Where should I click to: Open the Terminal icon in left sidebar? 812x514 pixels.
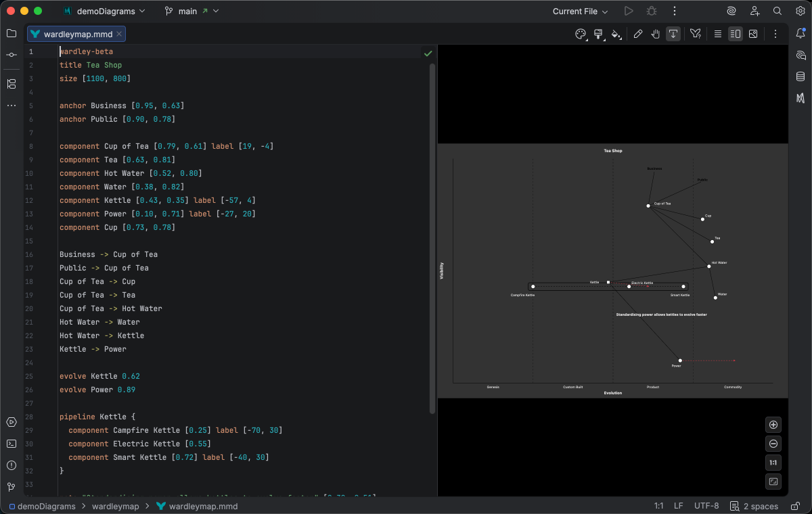pos(11,444)
